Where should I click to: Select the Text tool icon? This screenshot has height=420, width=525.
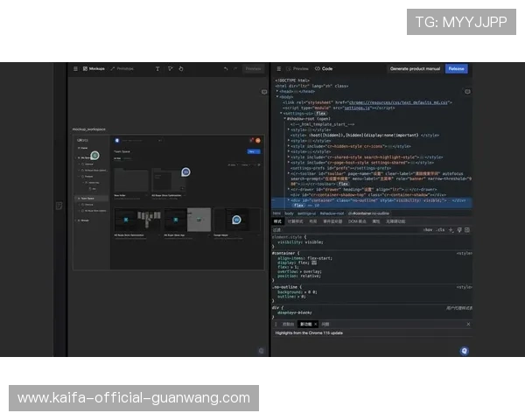point(157,68)
